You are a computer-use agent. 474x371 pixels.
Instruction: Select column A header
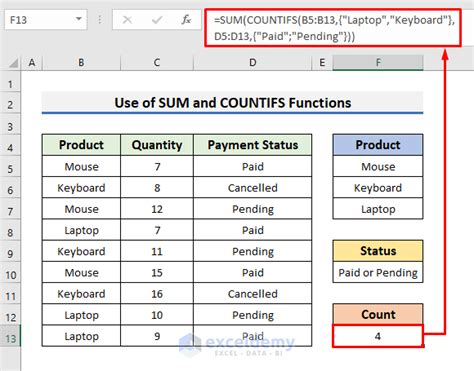[32, 63]
